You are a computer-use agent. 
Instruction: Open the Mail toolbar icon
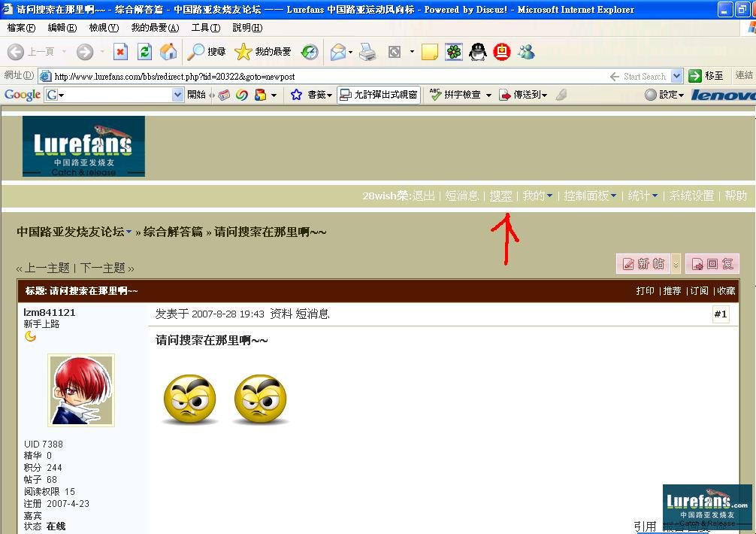[338, 52]
